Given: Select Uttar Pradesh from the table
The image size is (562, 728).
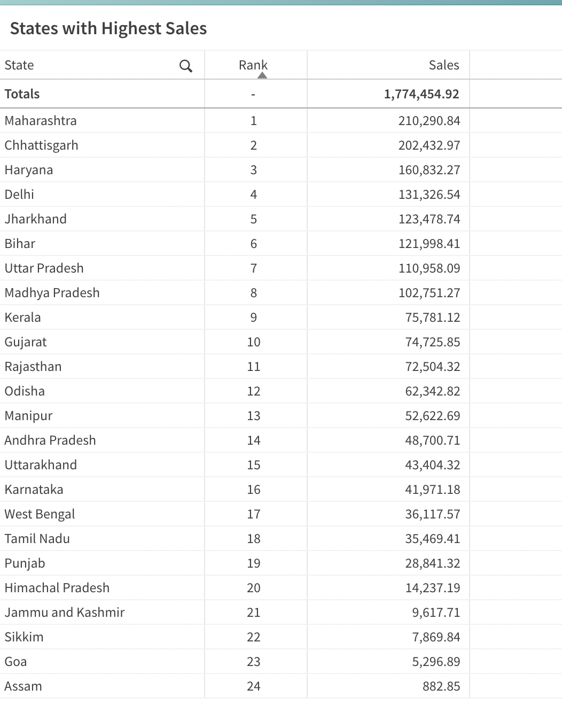Looking at the screenshot, I should (44, 268).
